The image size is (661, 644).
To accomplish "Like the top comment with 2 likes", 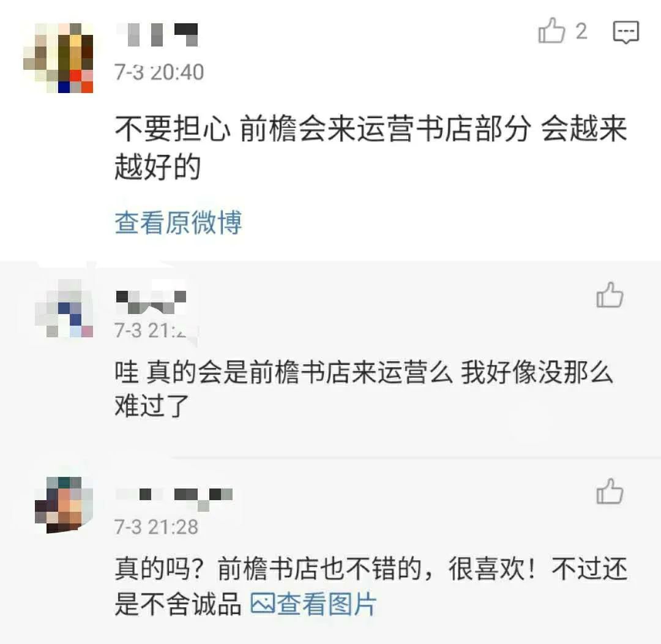I will click(551, 31).
